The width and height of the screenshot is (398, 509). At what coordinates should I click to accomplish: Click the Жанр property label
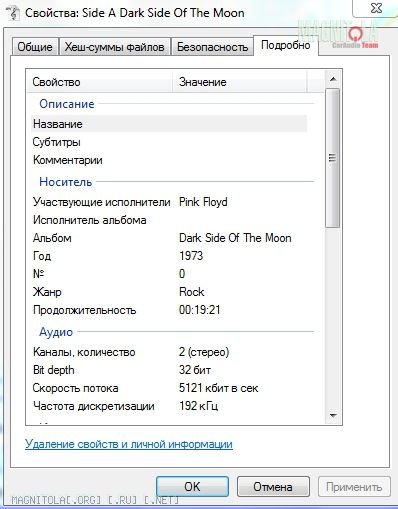[47, 292]
